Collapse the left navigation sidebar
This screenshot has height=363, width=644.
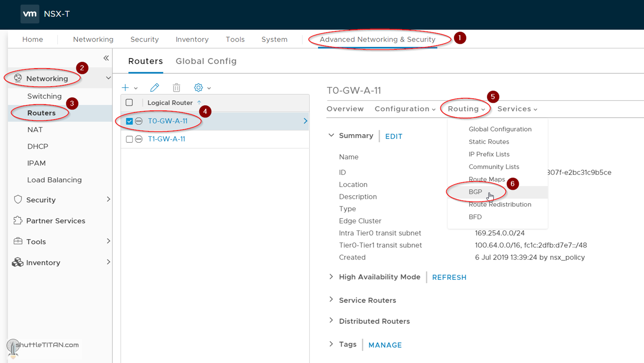(x=106, y=58)
